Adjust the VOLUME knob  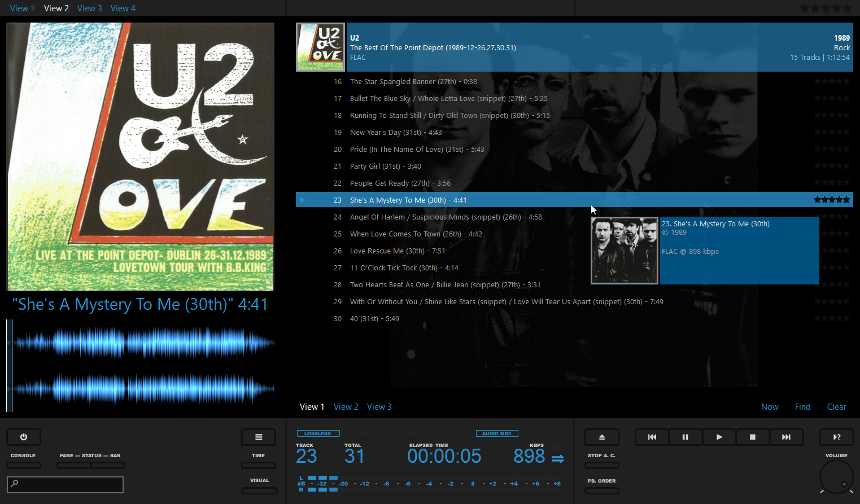pos(836,477)
